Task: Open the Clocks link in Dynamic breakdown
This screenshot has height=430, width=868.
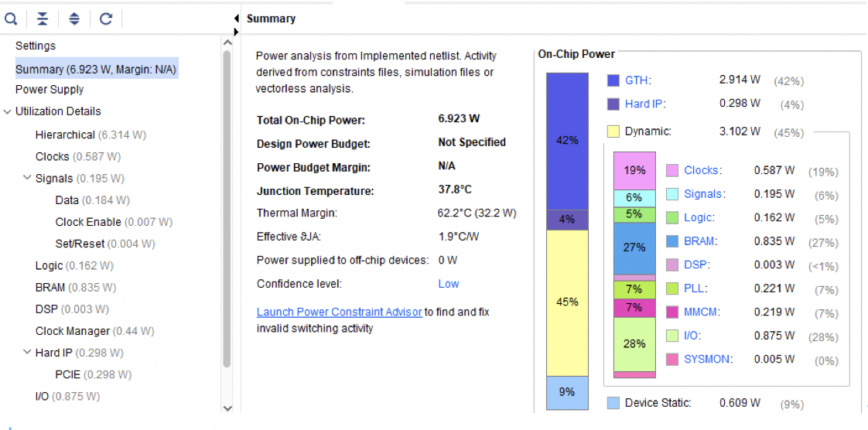Action: coord(702,170)
